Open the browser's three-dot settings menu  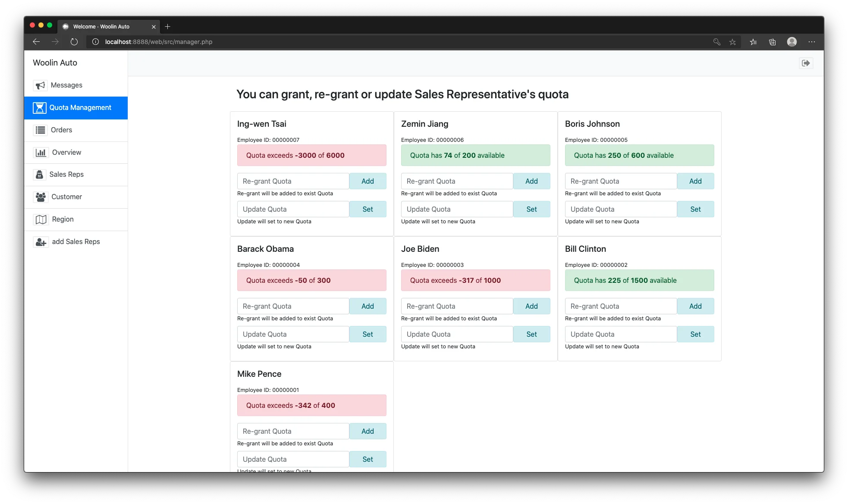point(812,42)
